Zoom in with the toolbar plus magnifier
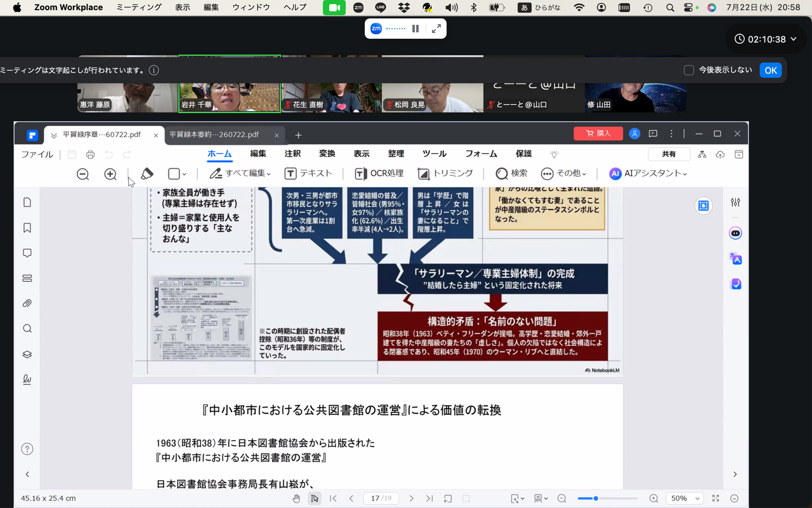Screen dimensions: 812x508 [110, 174]
